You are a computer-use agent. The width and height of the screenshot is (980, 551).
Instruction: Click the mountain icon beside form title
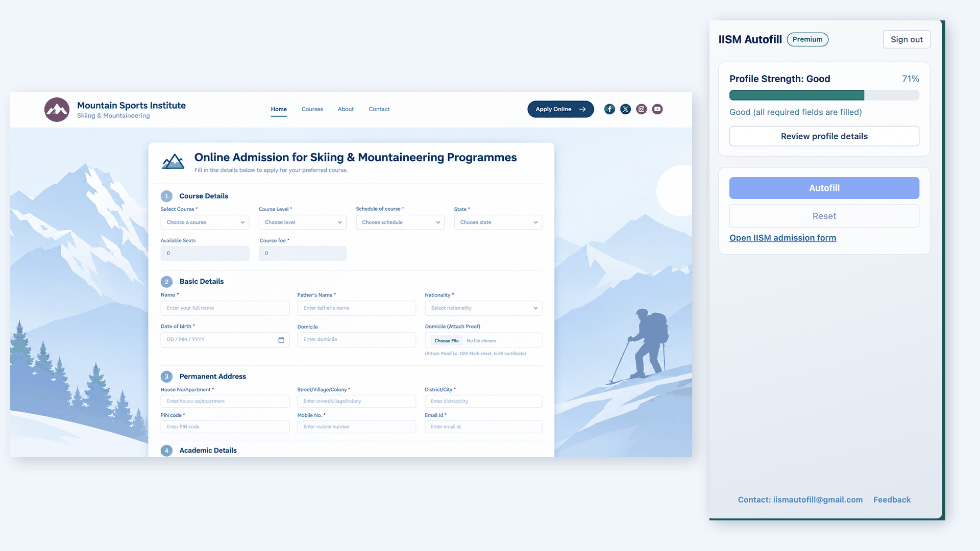coord(173,162)
